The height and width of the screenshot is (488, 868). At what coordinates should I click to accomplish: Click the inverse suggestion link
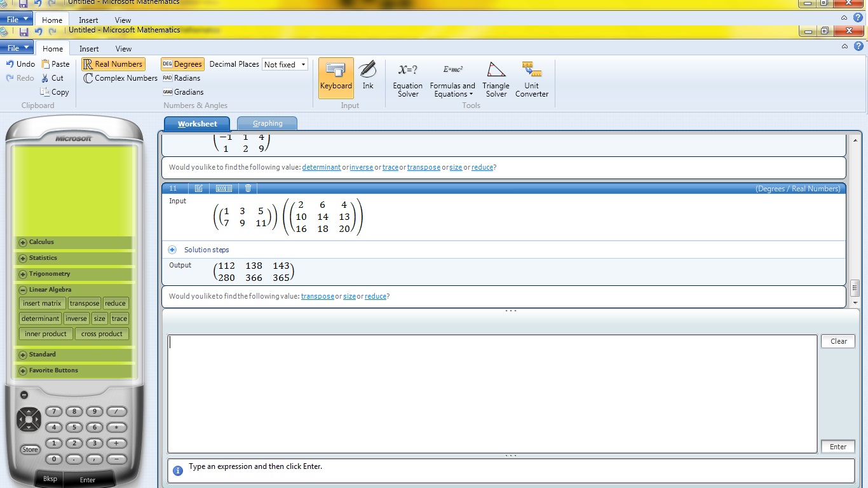click(x=362, y=168)
